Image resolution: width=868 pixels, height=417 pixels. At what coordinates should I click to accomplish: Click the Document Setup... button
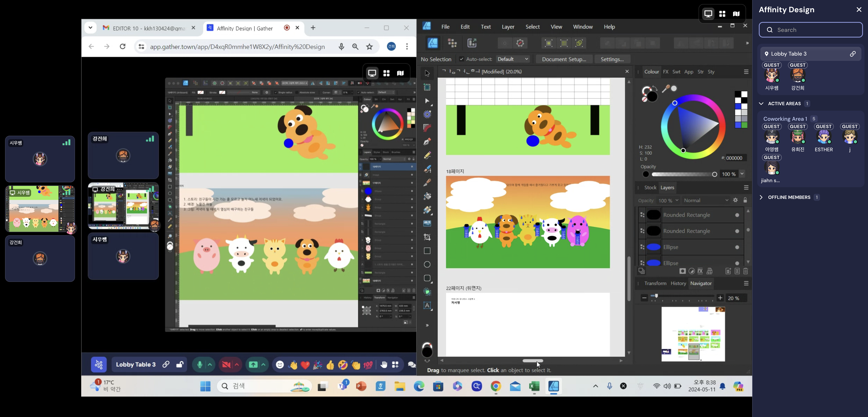click(x=564, y=59)
